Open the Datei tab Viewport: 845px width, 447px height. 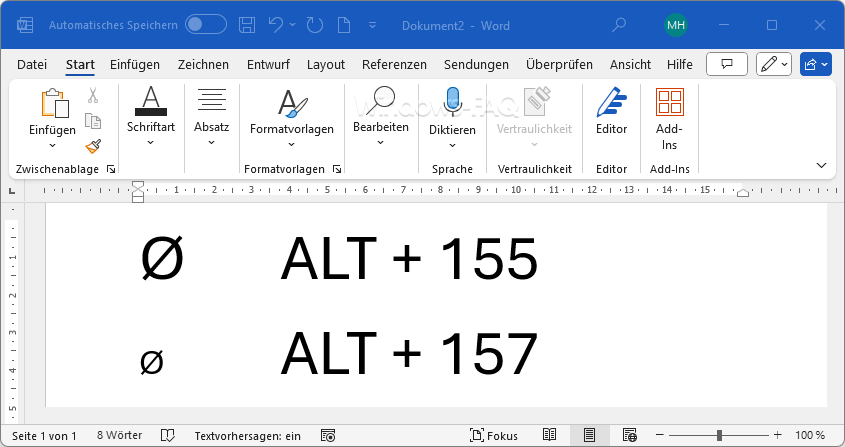point(32,65)
